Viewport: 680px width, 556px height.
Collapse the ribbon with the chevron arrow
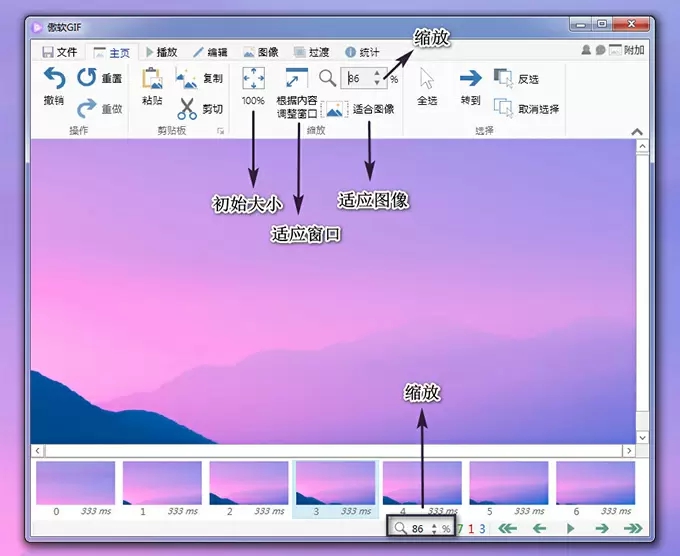point(635,131)
